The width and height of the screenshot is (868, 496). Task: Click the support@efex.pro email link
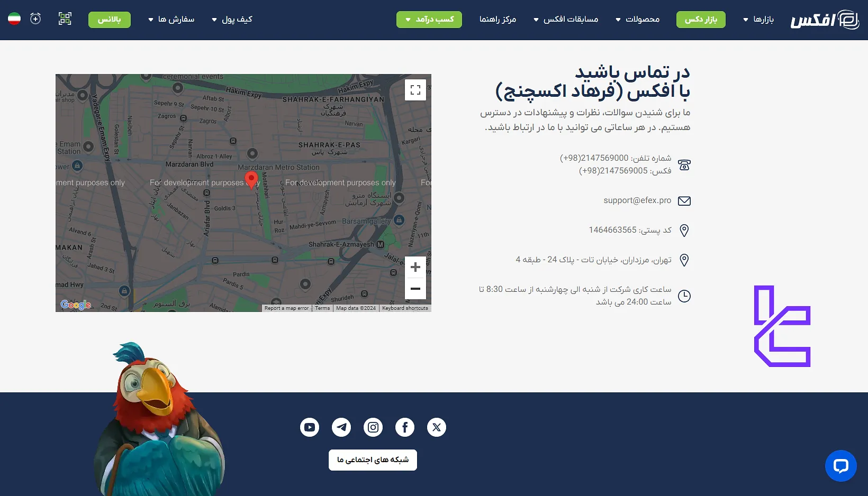click(x=637, y=200)
